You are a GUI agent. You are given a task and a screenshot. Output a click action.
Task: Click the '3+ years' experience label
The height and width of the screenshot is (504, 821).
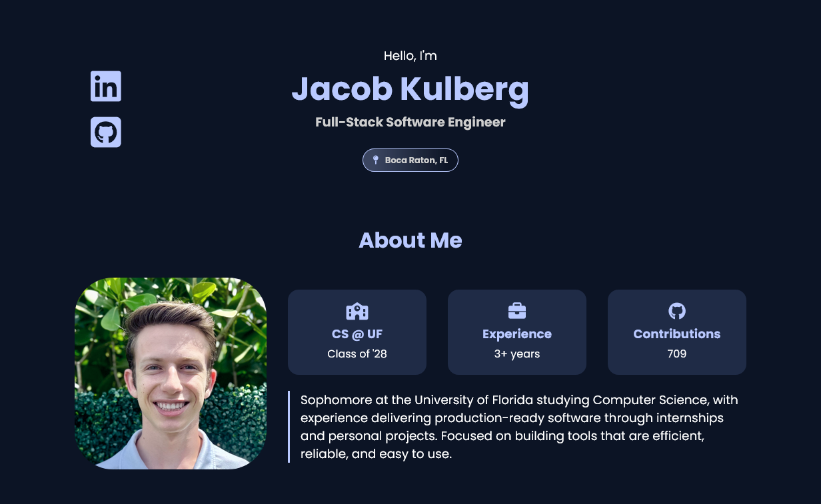(x=517, y=354)
